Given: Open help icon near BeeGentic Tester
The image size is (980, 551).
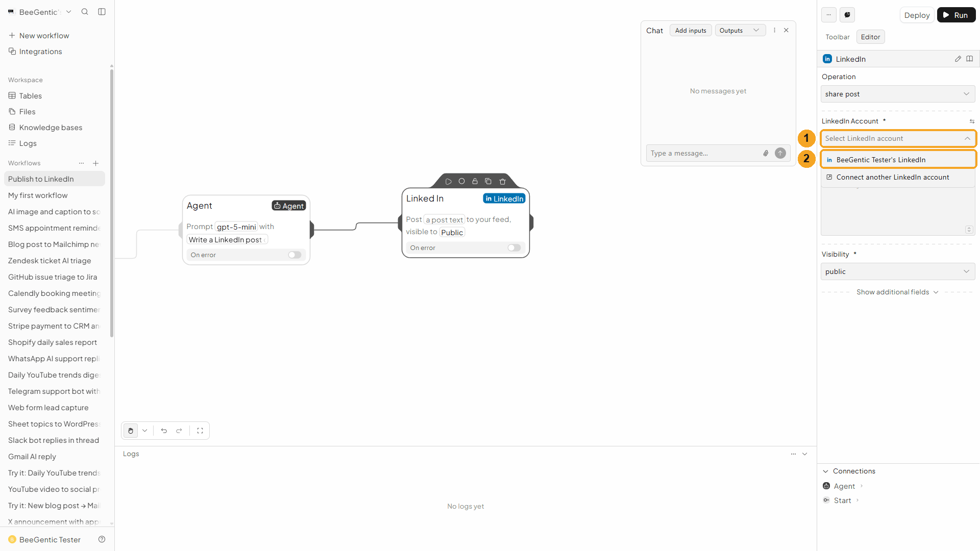Looking at the screenshot, I should pyautogui.click(x=102, y=539).
